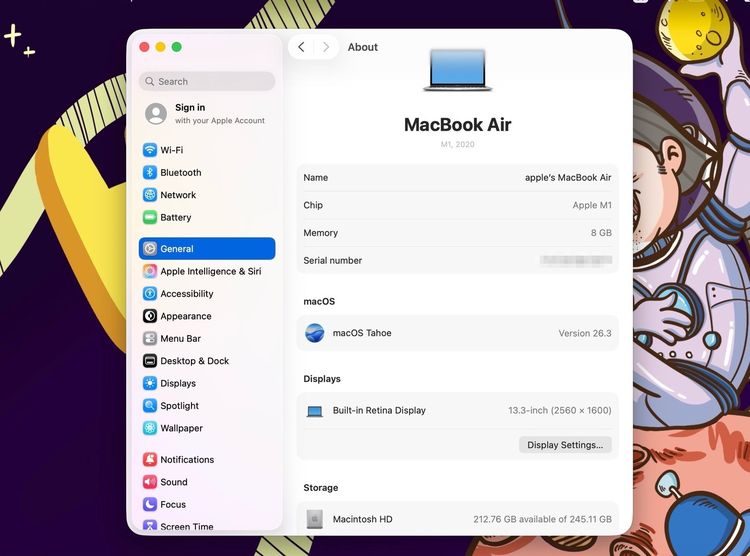Image resolution: width=750 pixels, height=556 pixels.
Task: Click the "M1, 2020" model text
Action: tap(457, 145)
